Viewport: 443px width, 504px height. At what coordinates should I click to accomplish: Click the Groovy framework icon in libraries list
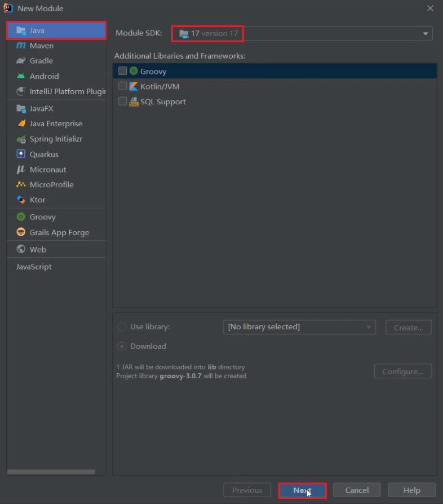coord(134,71)
